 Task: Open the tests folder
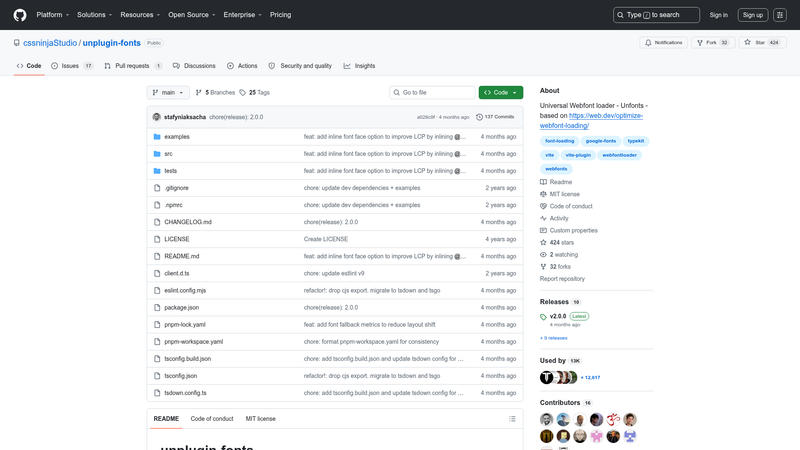point(170,171)
